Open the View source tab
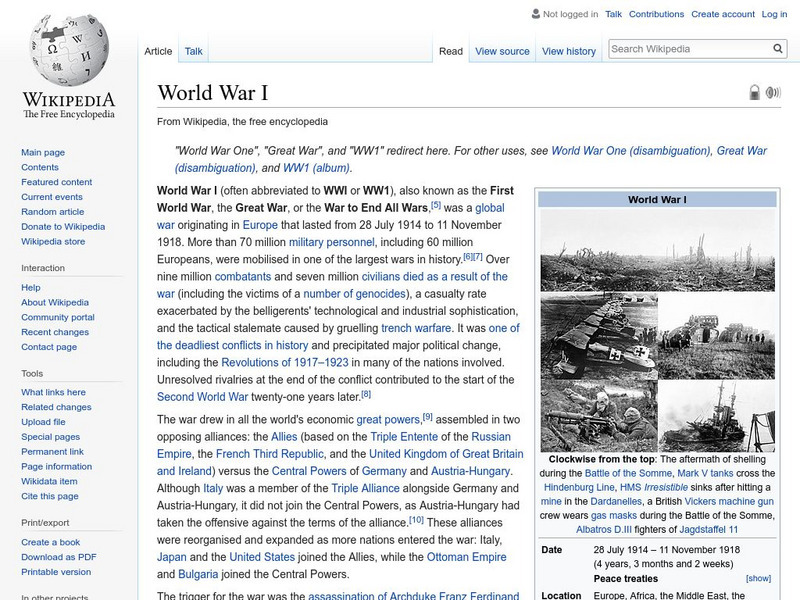The height and width of the screenshot is (600, 800). pos(502,51)
